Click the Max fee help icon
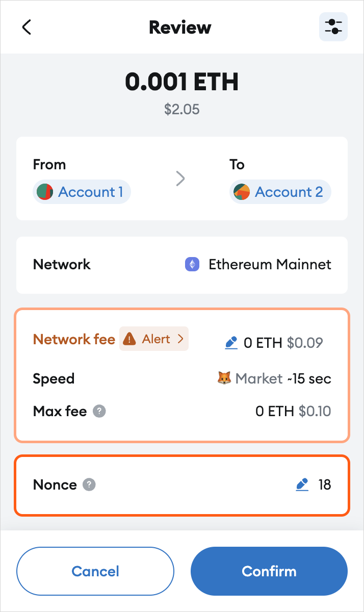364x612 pixels. pyautogui.click(x=99, y=411)
